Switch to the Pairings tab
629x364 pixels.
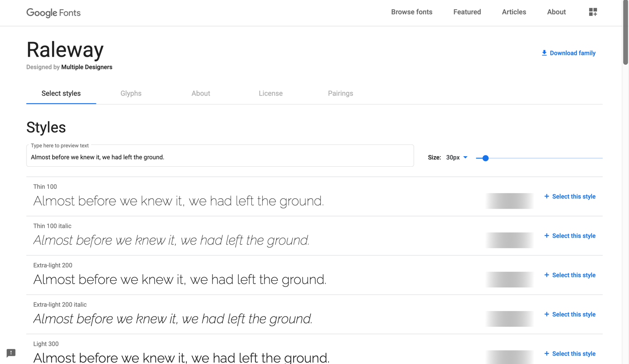click(341, 93)
